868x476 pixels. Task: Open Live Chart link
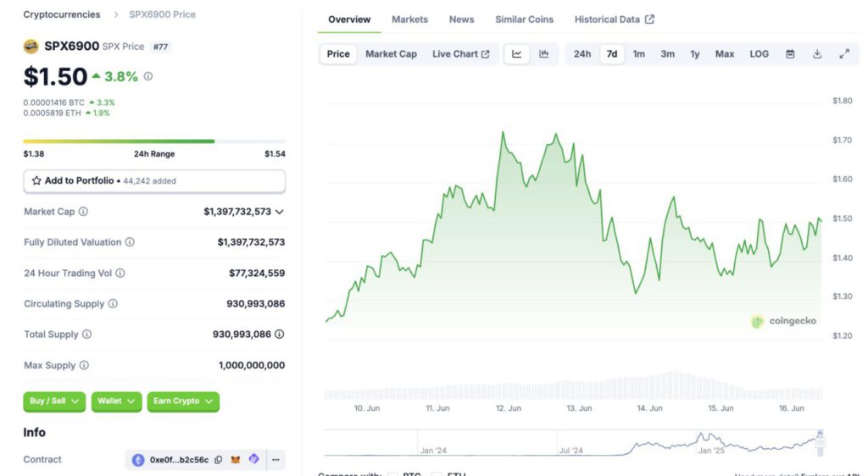(x=460, y=54)
